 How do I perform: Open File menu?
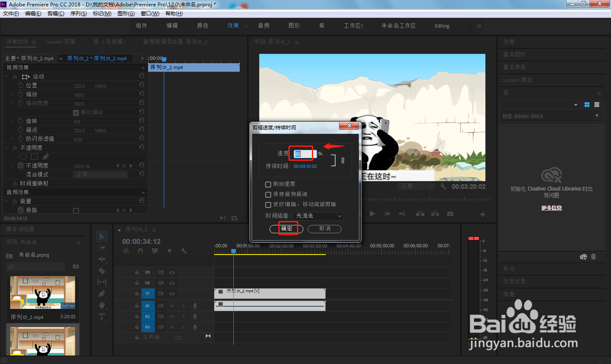tap(11, 14)
